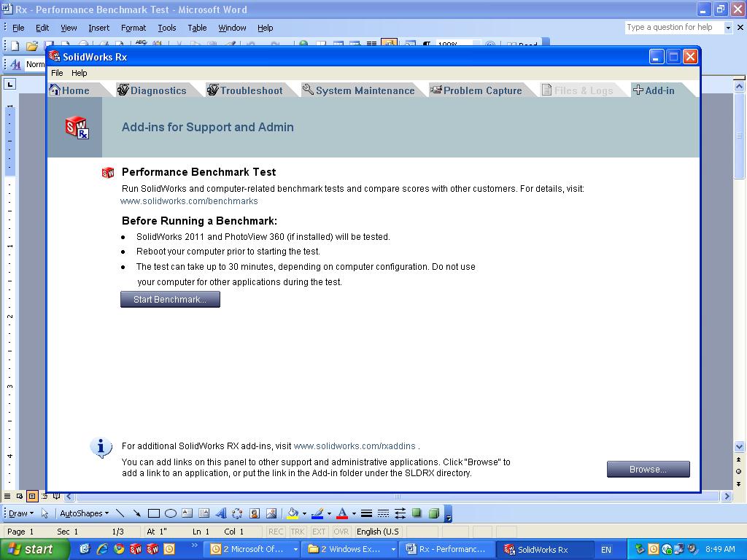
Task: Click the Line Style icon
Action: pyautogui.click(x=366, y=513)
